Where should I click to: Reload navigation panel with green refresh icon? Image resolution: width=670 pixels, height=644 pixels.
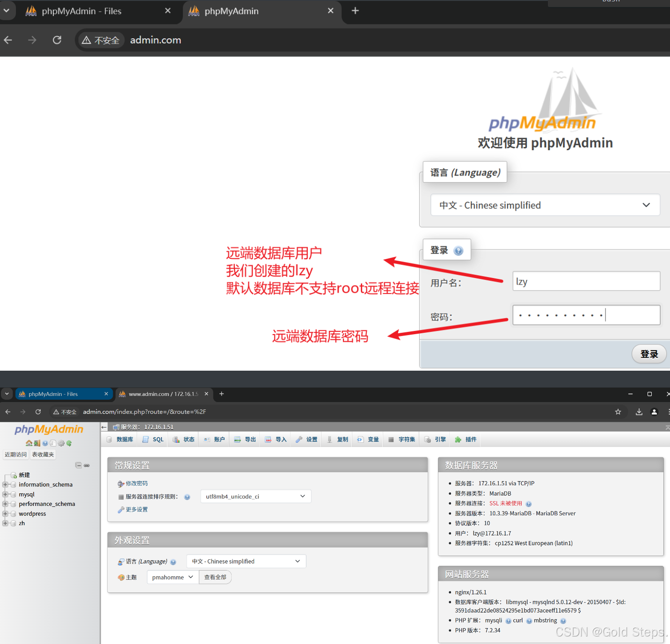click(x=69, y=443)
